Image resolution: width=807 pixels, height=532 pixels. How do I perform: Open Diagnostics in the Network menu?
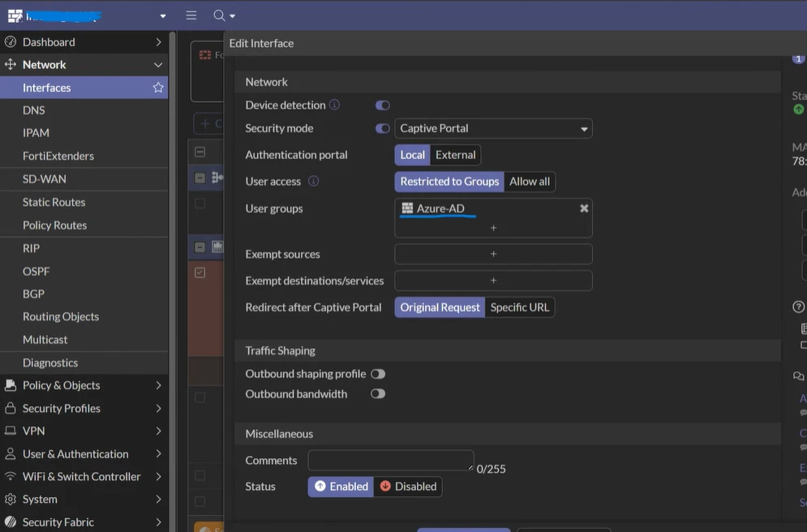[x=50, y=363]
